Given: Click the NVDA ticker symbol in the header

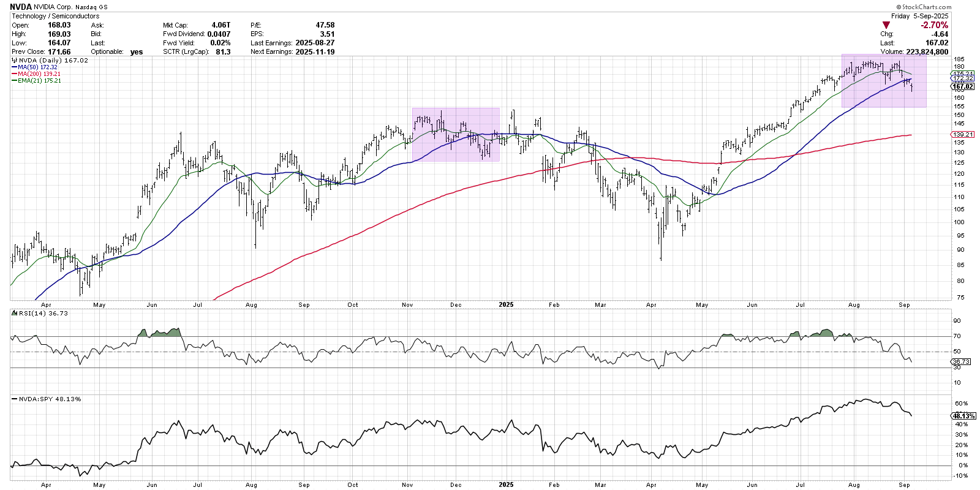Looking at the screenshot, I should (21, 7).
